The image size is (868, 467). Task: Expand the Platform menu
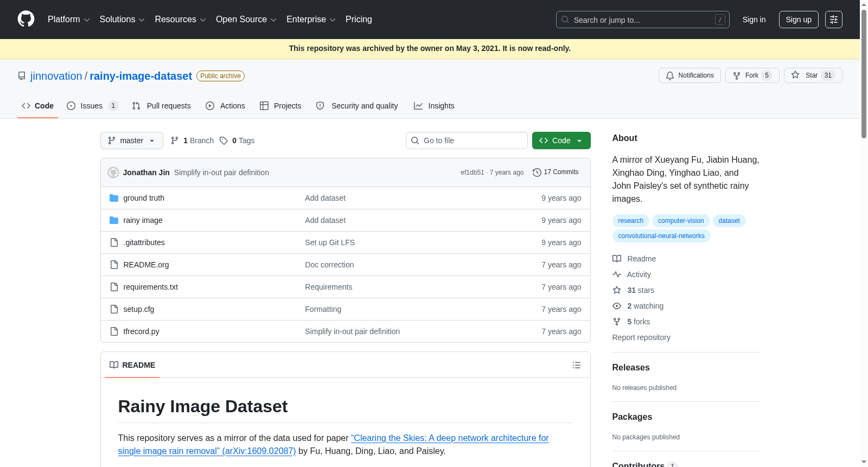click(68, 20)
